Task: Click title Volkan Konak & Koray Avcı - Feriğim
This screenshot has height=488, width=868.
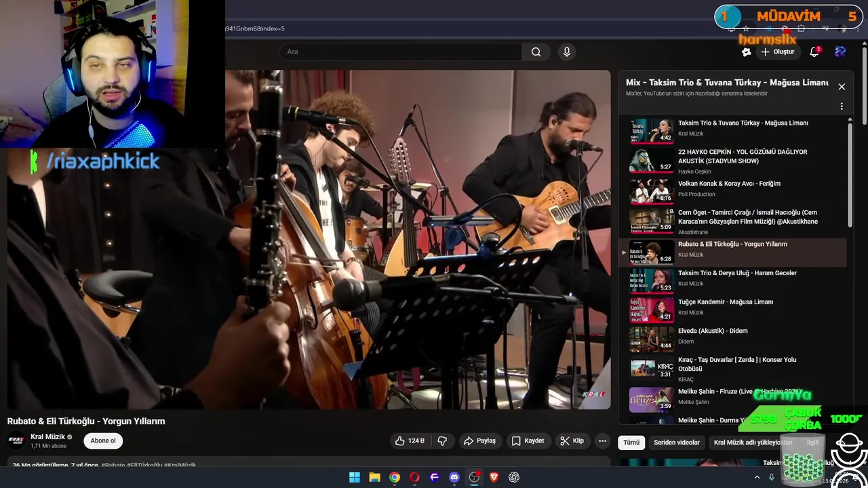Action: tap(729, 184)
